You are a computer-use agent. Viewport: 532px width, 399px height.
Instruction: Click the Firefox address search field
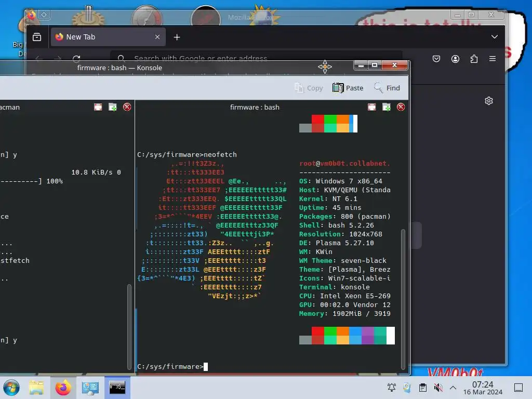256,58
